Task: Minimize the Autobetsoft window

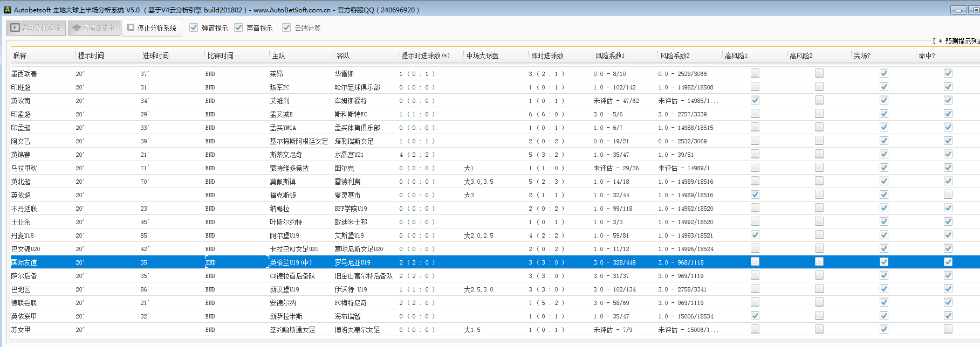Action: (958, 10)
